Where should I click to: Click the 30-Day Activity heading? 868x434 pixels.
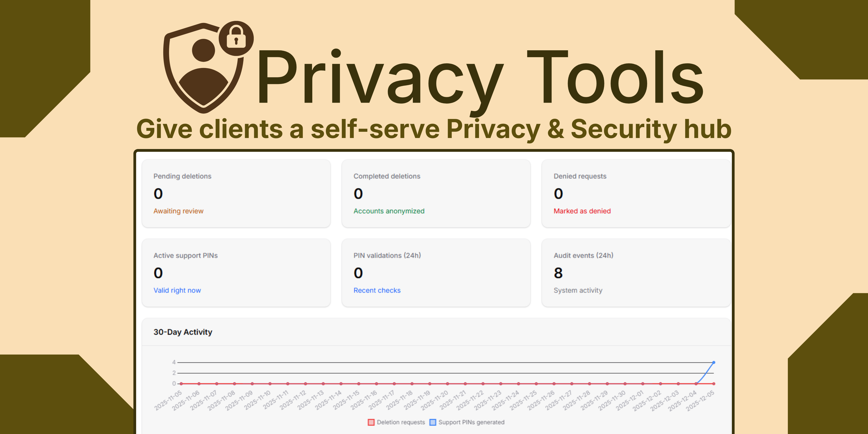point(183,332)
